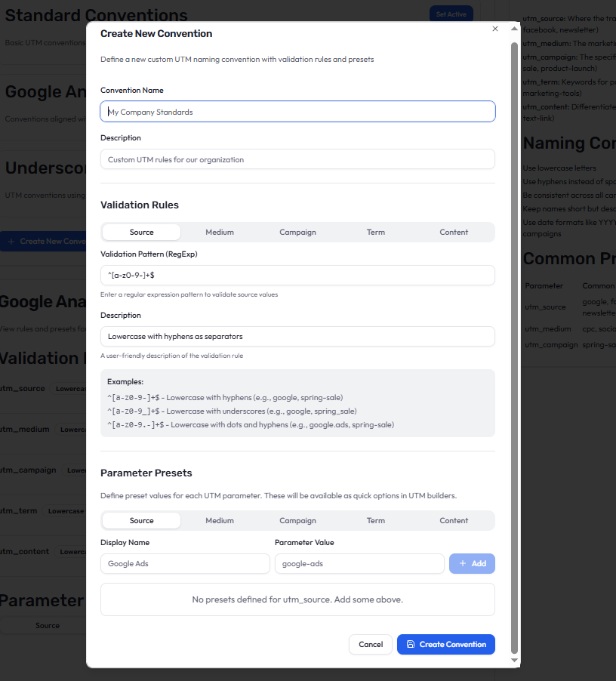Click the 'Lowercase with underscores' example line
616x681 pixels.
click(x=232, y=411)
